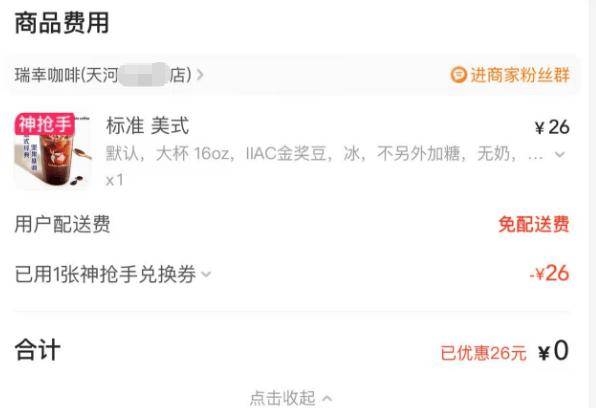Tap the 已优惠26元 savings text
The image size is (596, 408).
(x=483, y=353)
